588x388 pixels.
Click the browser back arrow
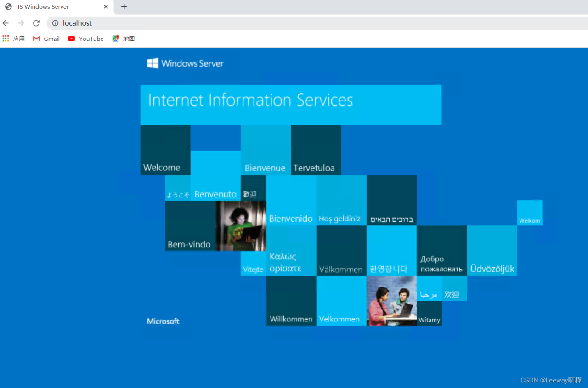coord(6,23)
